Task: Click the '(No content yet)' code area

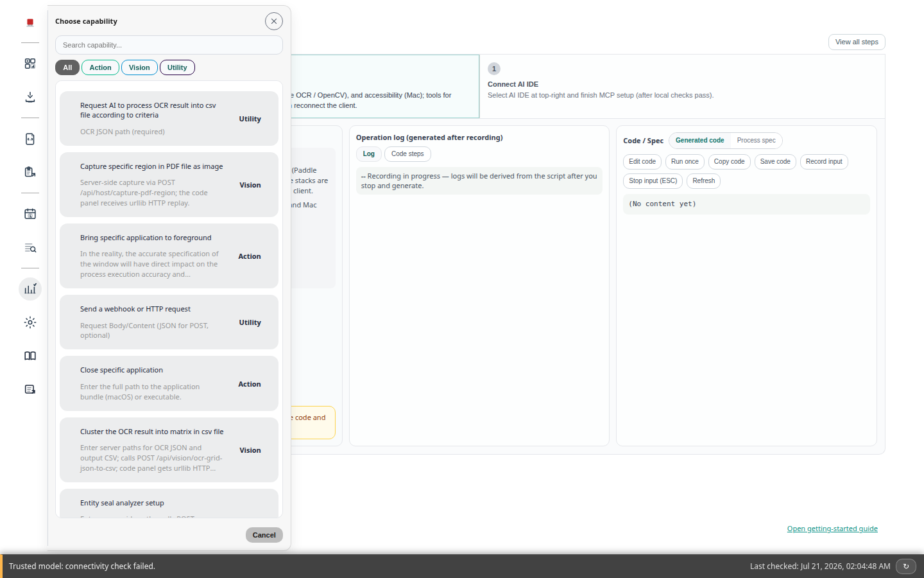Action: coord(746,204)
